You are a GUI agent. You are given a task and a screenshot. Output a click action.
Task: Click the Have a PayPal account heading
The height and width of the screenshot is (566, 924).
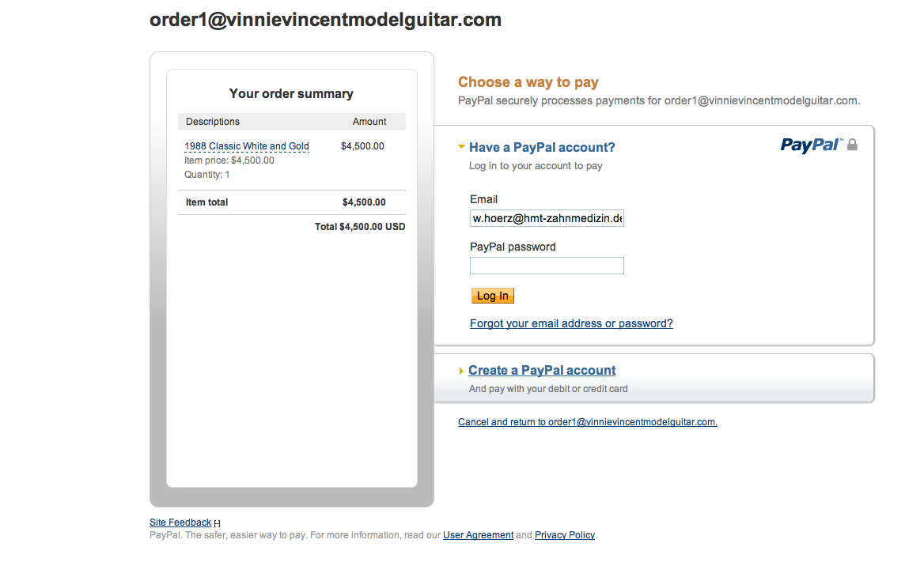point(542,147)
